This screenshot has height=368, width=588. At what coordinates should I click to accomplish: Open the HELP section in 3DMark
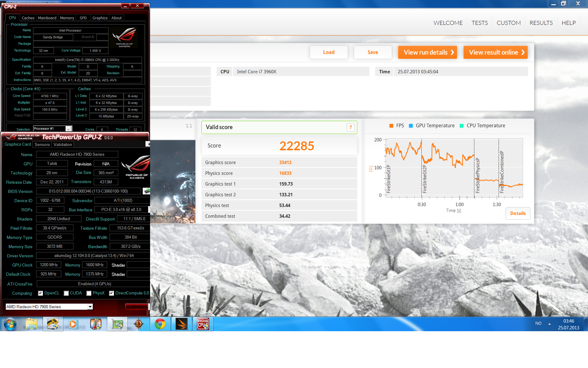(569, 23)
